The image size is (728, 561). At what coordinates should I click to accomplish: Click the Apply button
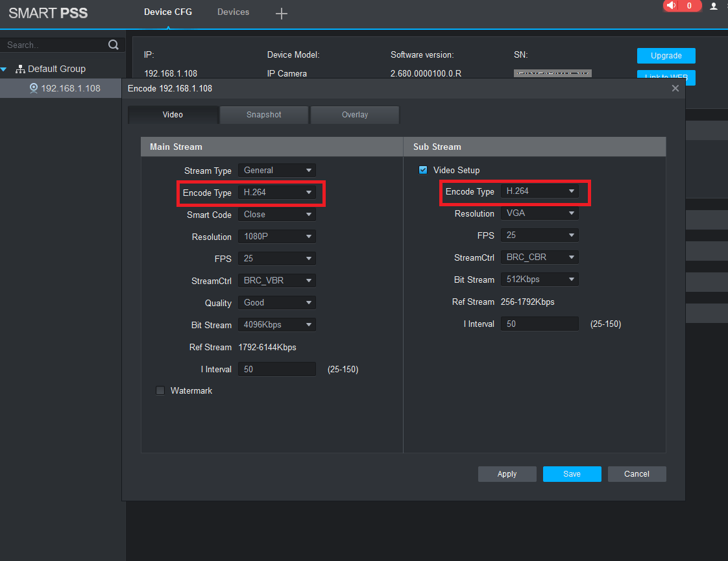(x=507, y=474)
